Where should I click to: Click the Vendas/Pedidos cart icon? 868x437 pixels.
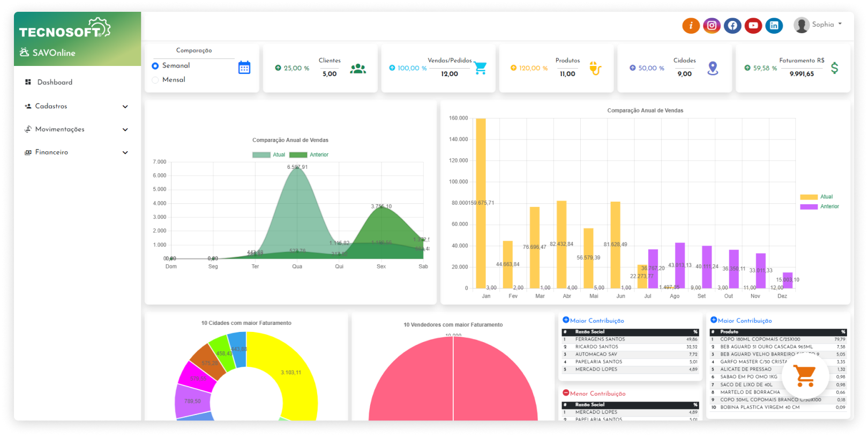click(x=480, y=68)
